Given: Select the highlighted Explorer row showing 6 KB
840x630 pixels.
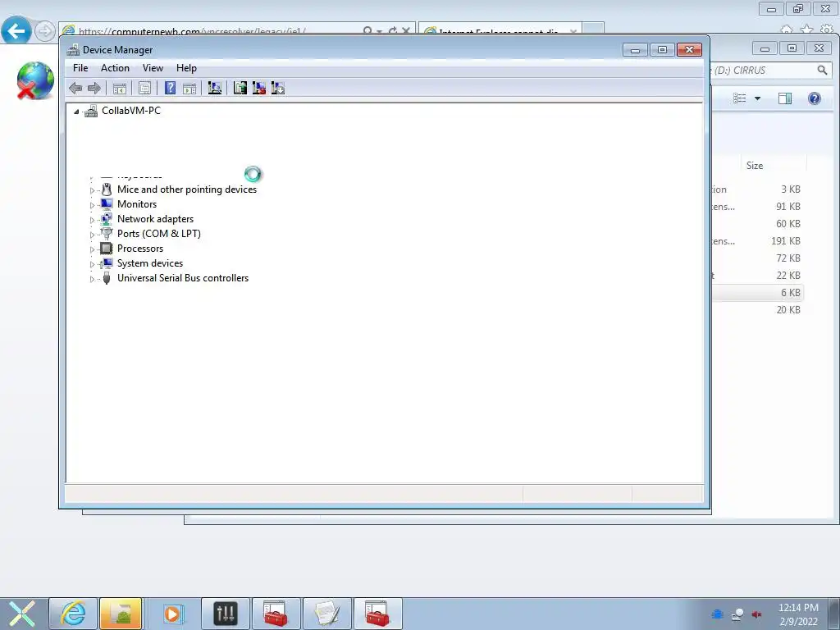Looking at the screenshot, I should [x=757, y=293].
